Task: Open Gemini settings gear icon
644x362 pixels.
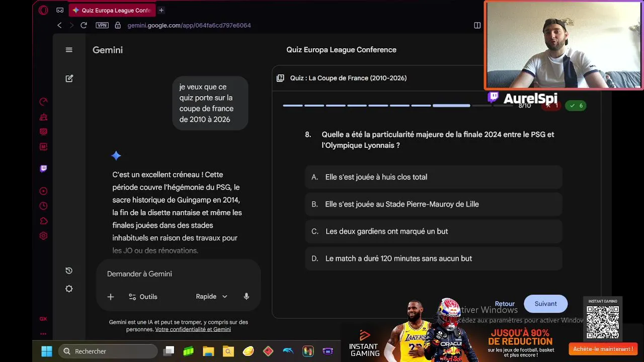Action: point(69,289)
